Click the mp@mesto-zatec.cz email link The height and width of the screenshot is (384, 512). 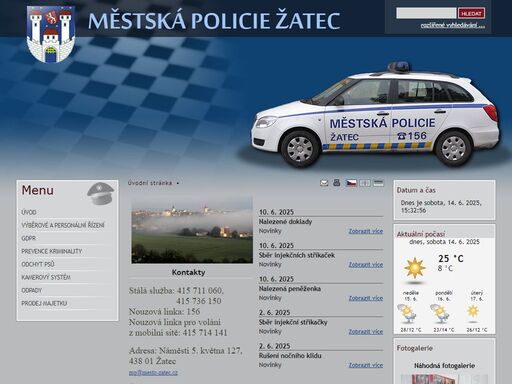[153, 373]
